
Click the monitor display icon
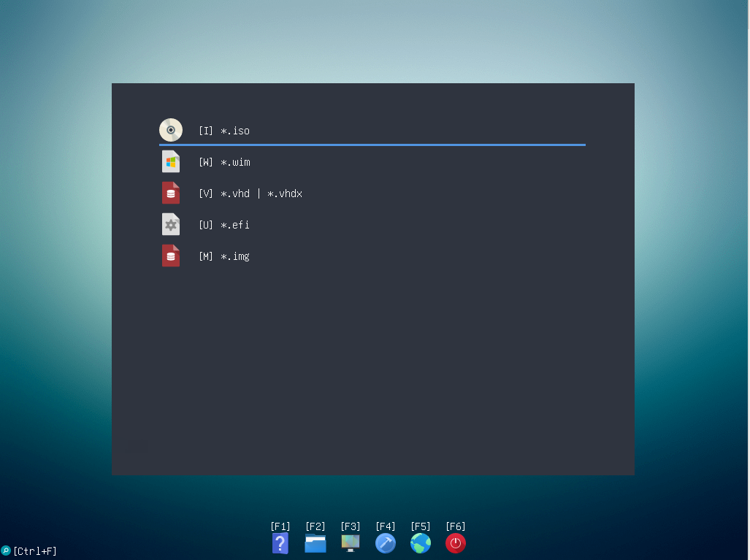[350, 543]
